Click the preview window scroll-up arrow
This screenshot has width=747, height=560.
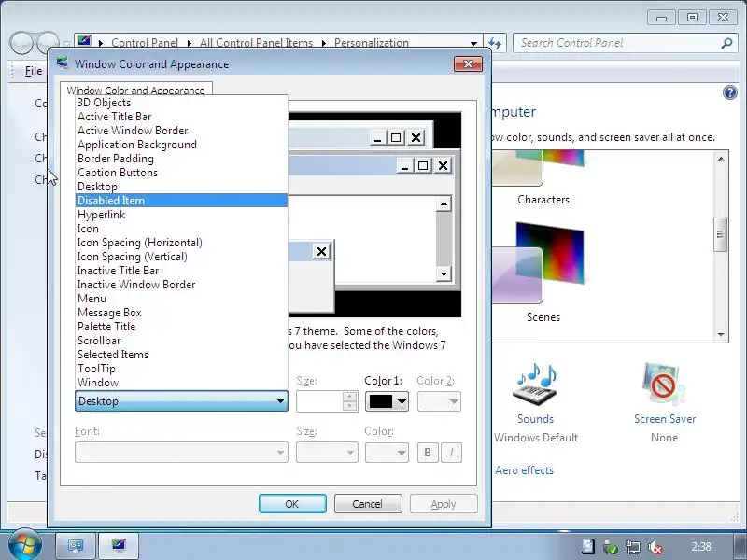coord(444,203)
